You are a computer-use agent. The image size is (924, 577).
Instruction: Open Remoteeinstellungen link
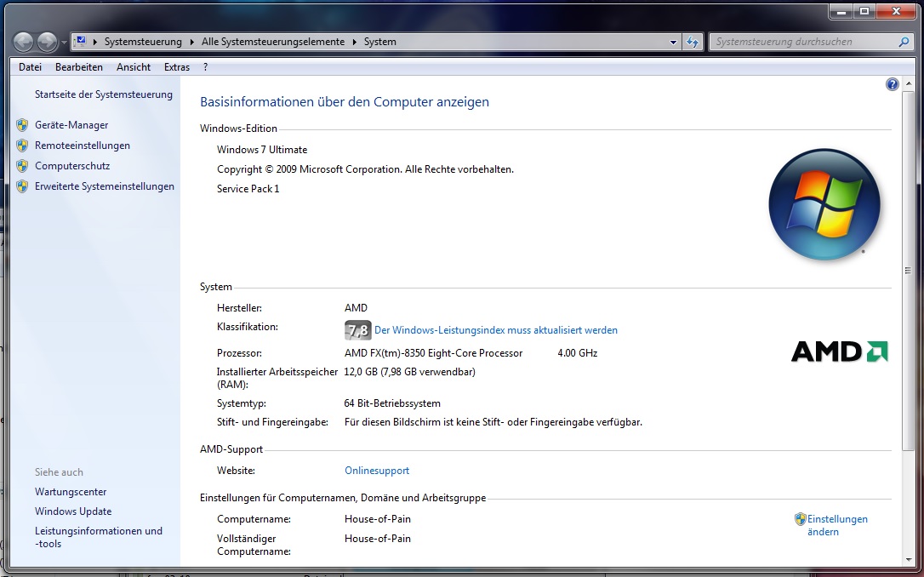click(83, 146)
